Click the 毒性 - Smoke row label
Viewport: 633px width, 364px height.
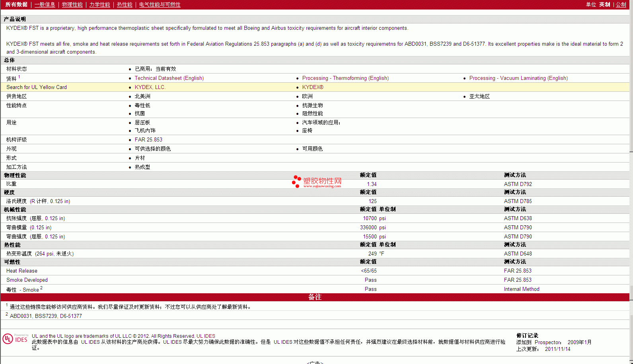click(x=24, y=289)
